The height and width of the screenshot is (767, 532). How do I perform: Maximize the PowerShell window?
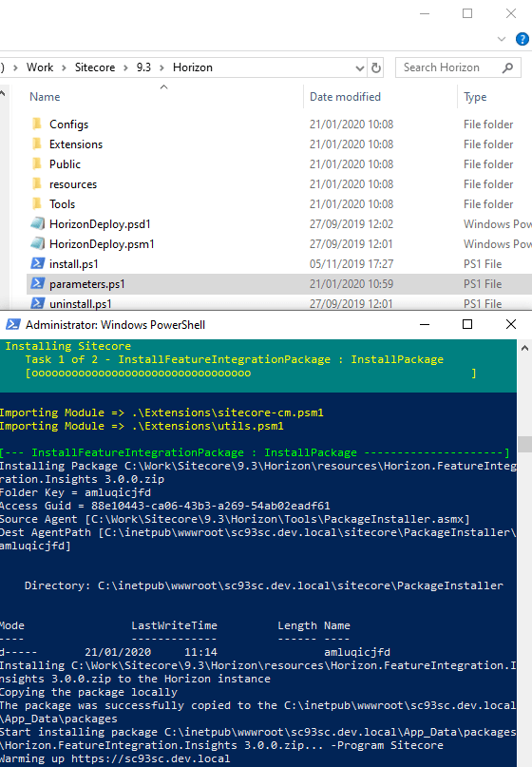point(467,324)
